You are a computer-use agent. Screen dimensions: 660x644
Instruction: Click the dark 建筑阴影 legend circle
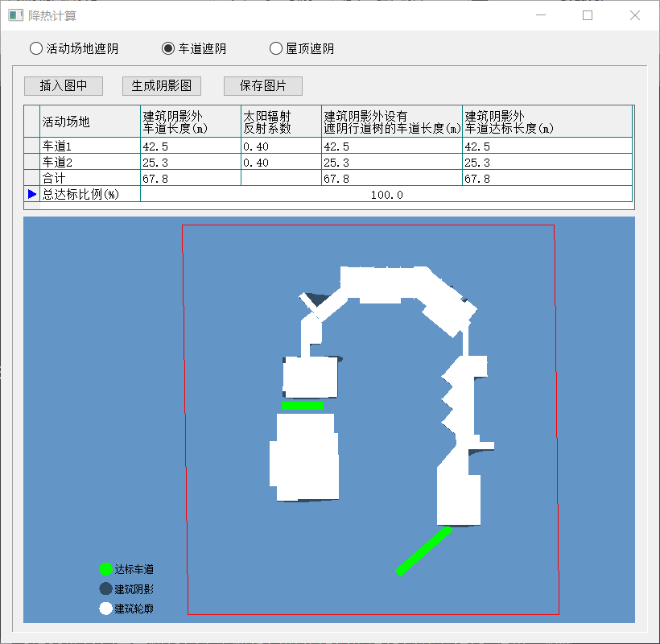[105, 589]
